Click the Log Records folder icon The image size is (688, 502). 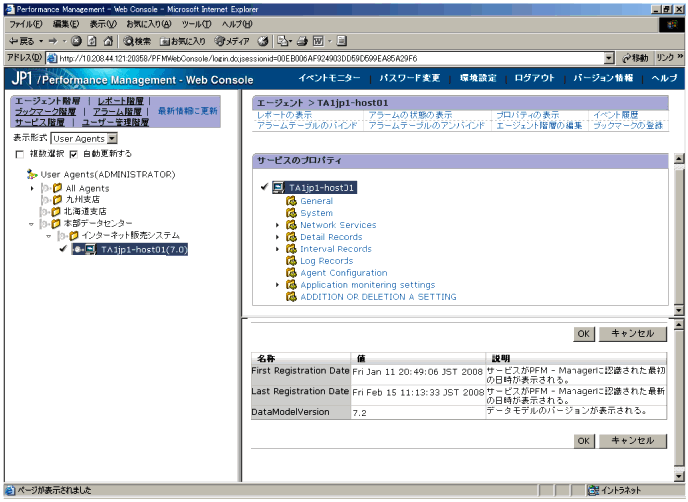click(291, 261)
